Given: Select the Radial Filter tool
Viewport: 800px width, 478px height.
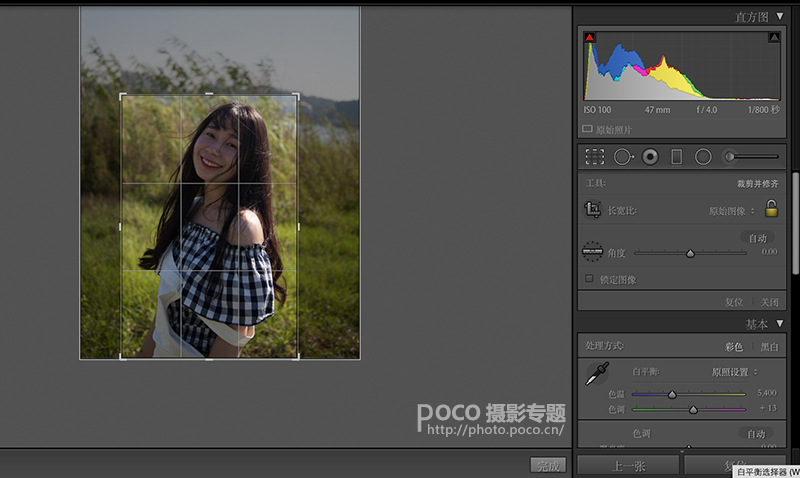Looking at the screenshot, I should tap(703, 157).
